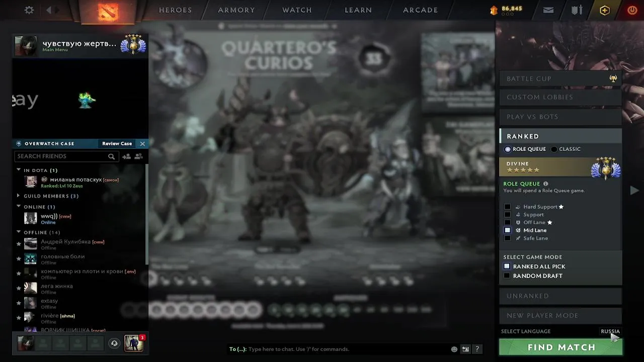Expand the Unranked section
Viewport: 644px width, 362px height.
click(560, 296)
